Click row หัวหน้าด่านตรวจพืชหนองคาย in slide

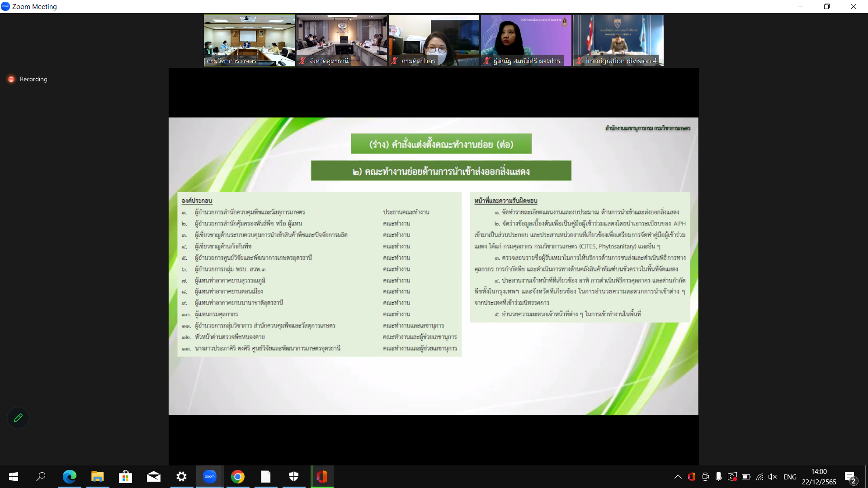tap(230, 337)
